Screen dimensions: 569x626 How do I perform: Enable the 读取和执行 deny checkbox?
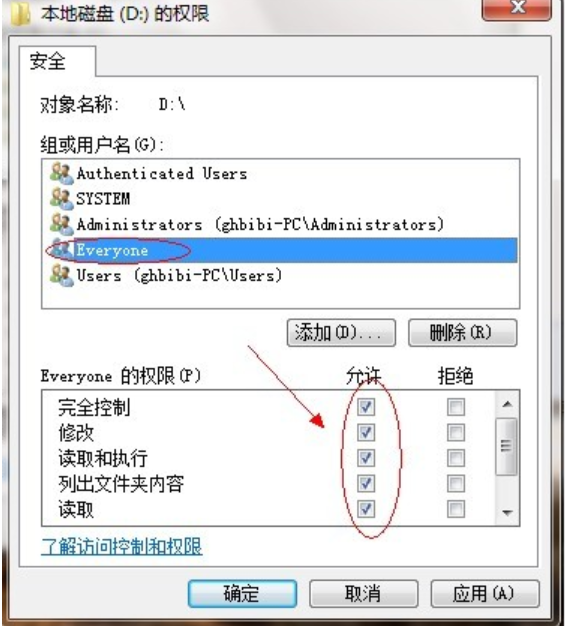click(x=456, y=458)
